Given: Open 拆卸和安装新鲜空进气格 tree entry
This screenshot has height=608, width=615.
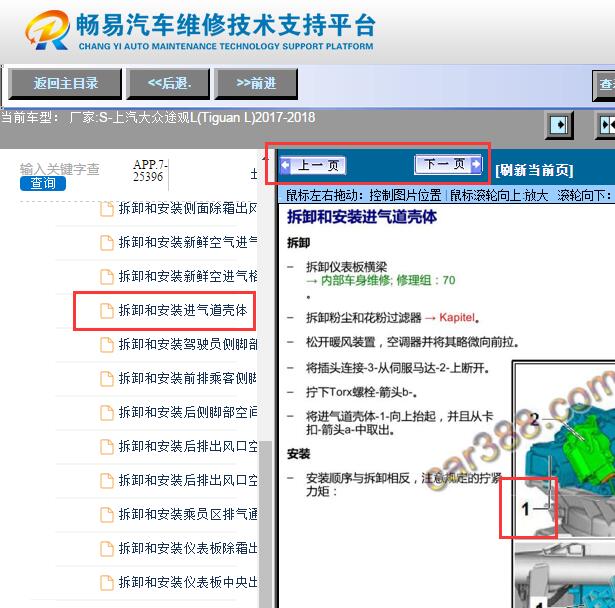Looking at the screenshot, I should click(187, 276).
